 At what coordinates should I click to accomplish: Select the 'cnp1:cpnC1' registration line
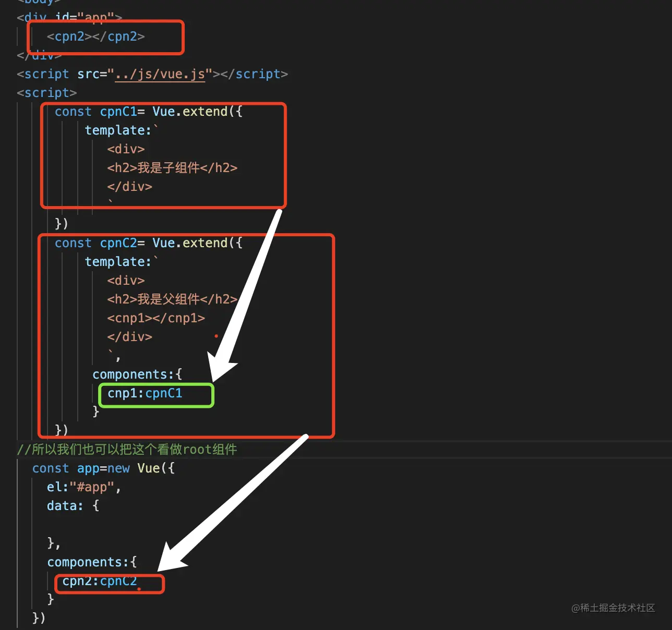[145, 393]
